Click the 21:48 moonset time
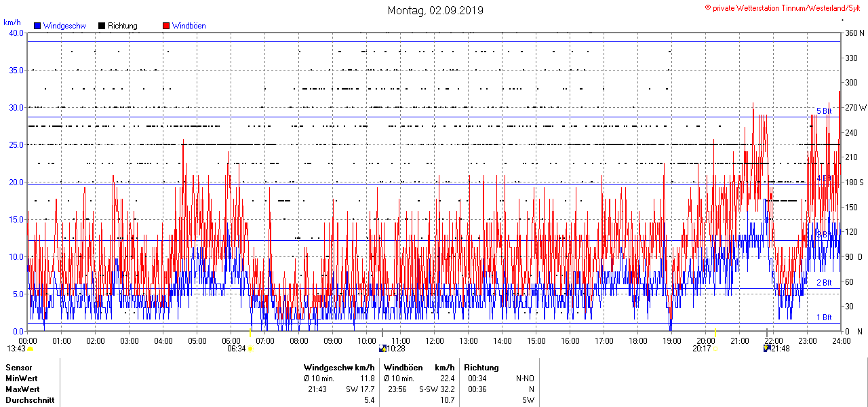868x407 pixels. click(x=781, y=349)
